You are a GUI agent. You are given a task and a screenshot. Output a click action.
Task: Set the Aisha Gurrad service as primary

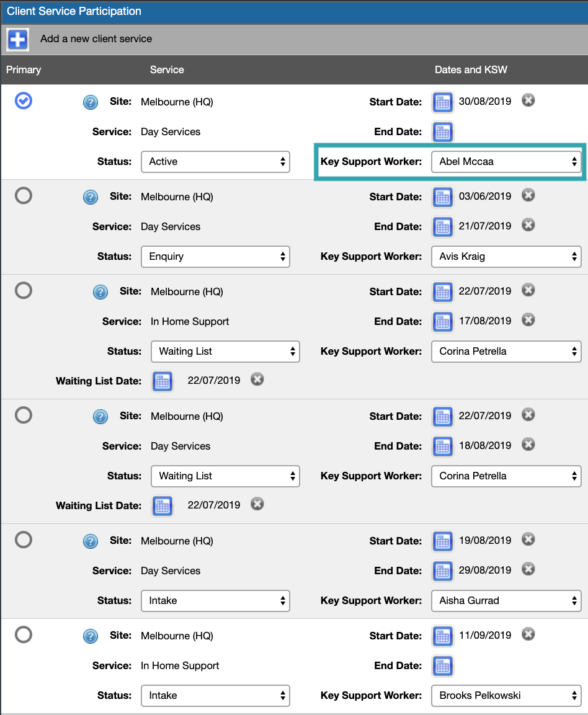23,540
